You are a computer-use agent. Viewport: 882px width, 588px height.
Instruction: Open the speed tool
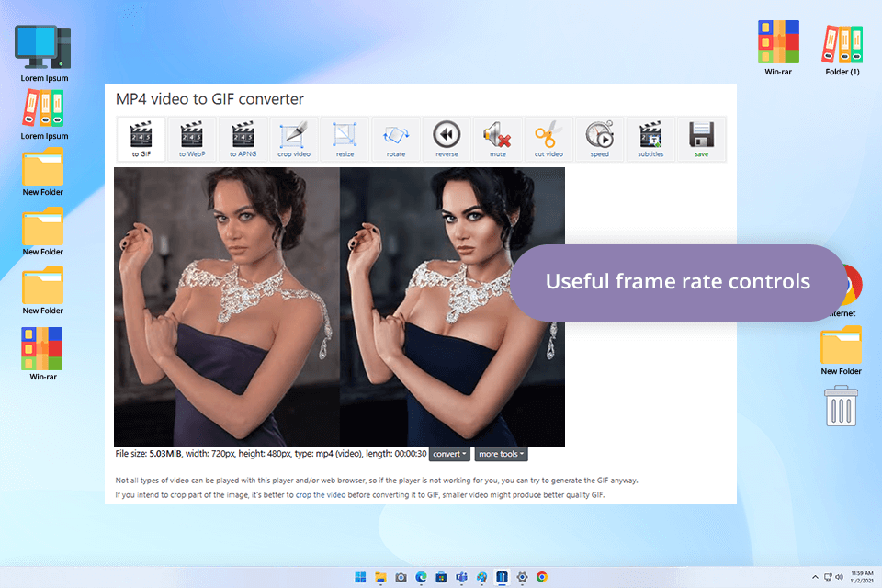point(600,139)
